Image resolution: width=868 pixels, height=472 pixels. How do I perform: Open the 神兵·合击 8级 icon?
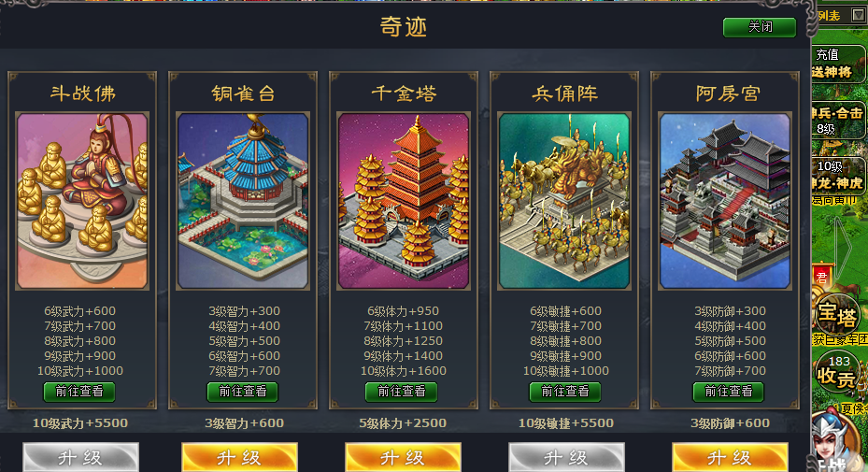click(x=838, y=121)
